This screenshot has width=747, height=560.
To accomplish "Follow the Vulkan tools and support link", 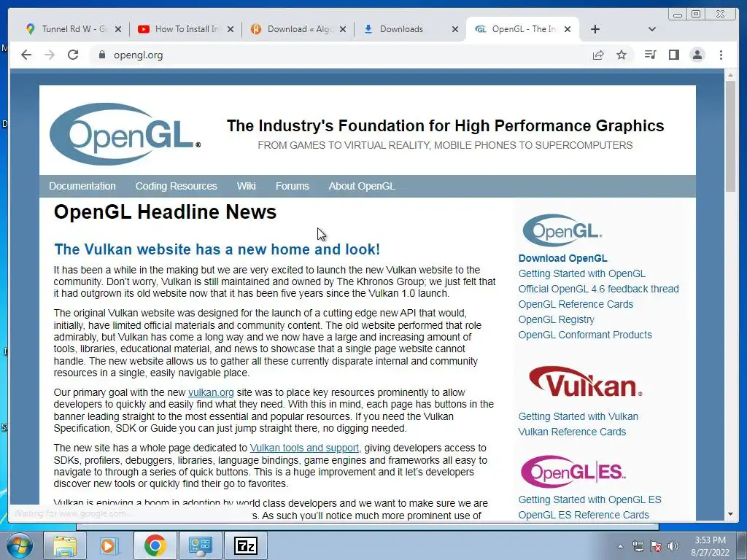I will [304, 448].
